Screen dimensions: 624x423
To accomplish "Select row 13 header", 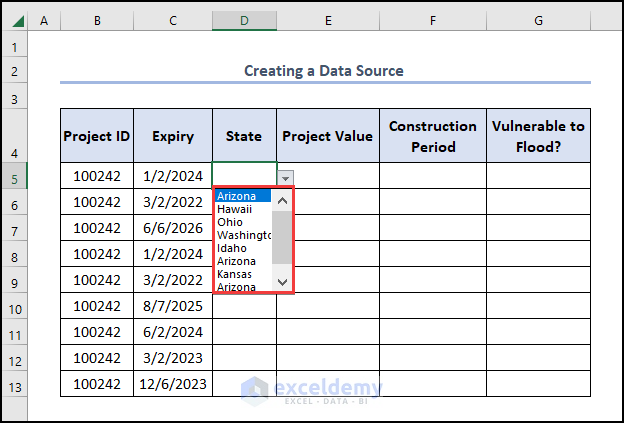I will pos(14,385).
